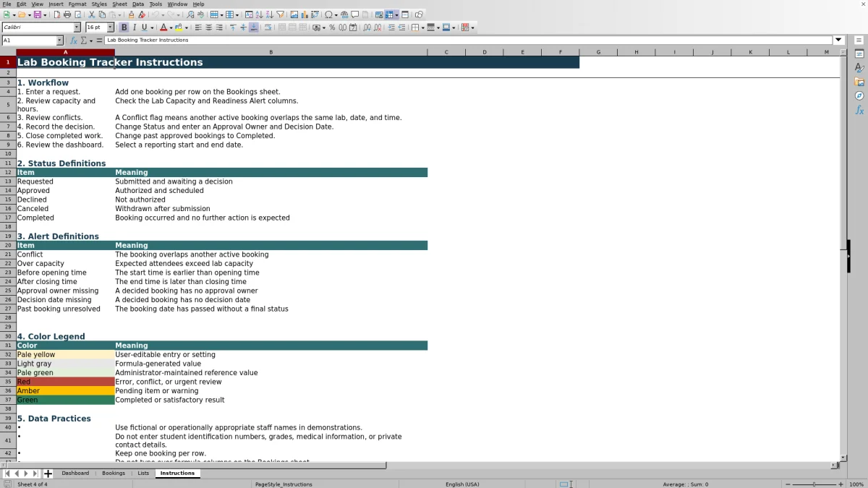The width and height of the screenshot is (868, 488).
Task: Click the Save document icon
Action: tap(36, 14)
